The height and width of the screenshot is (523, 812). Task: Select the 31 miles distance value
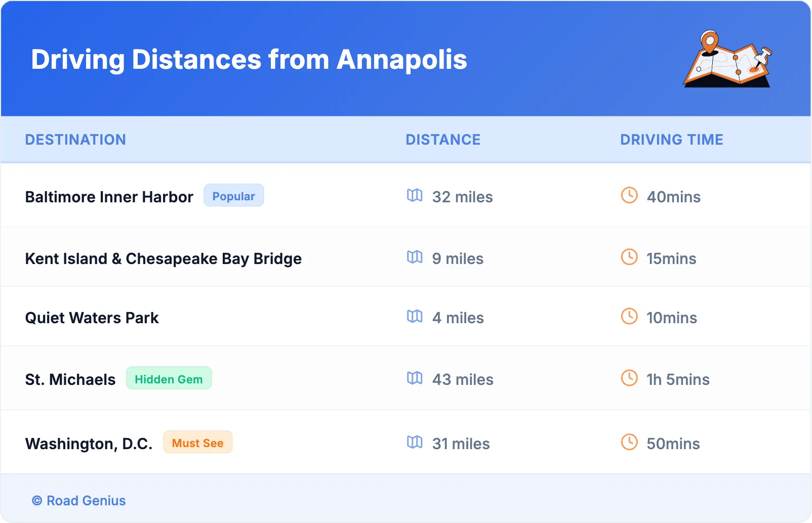pos(461,444)
